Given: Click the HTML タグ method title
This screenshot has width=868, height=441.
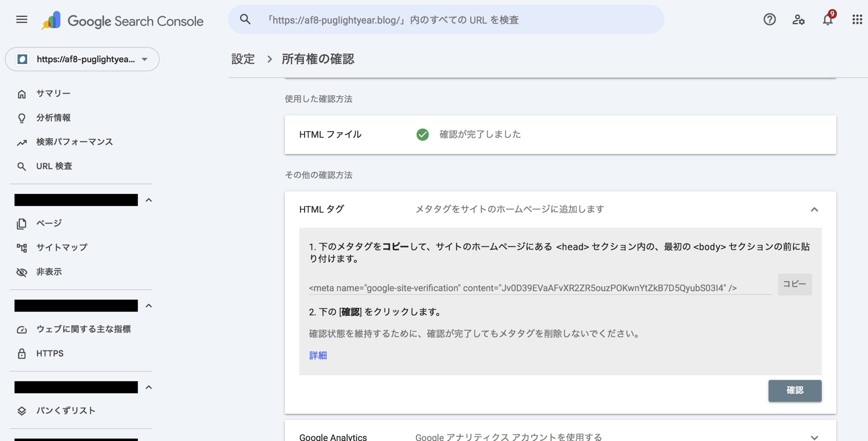Looking at the screenshot, I should [321, 209].
